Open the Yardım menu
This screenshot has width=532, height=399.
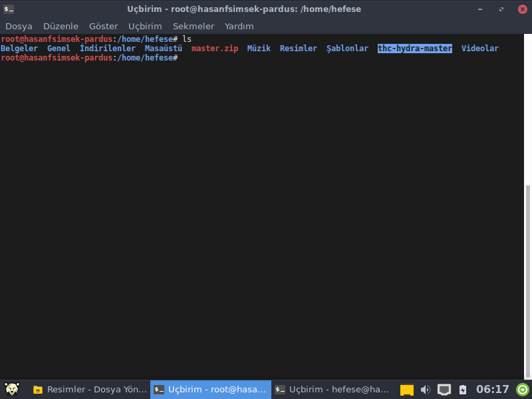pos(239,26)
